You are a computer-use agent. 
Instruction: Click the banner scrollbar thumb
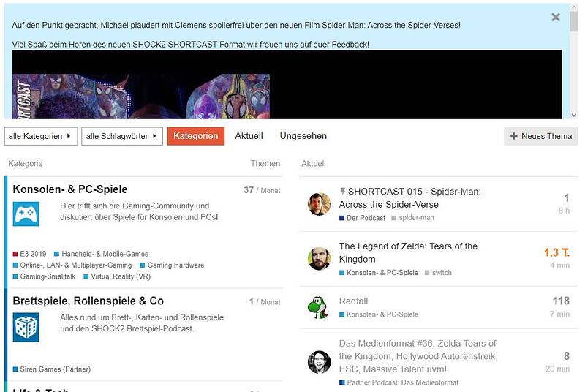click(x=574, y=22)
